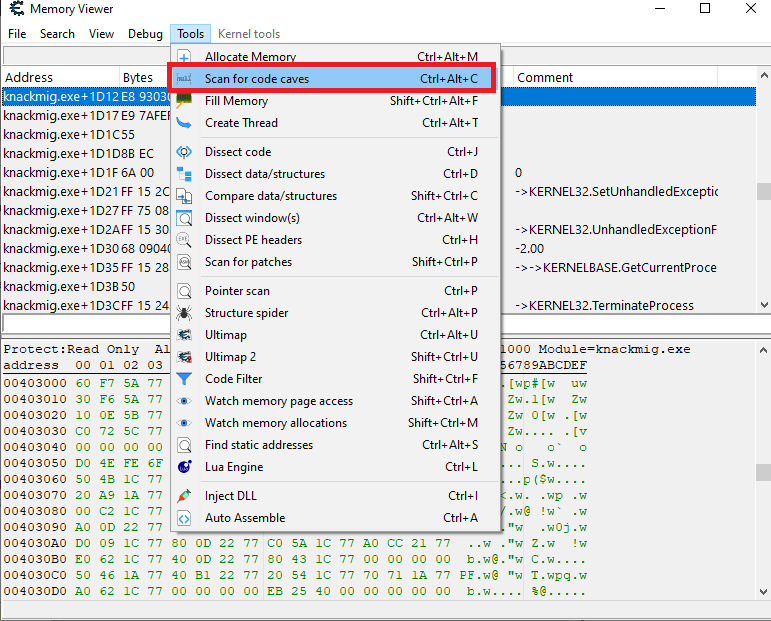Click the Auto Assemble icon

184,518
